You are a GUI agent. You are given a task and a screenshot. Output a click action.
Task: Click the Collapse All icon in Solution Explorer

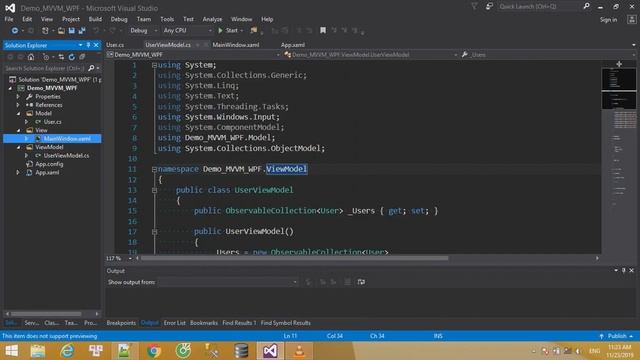point(82,57)
